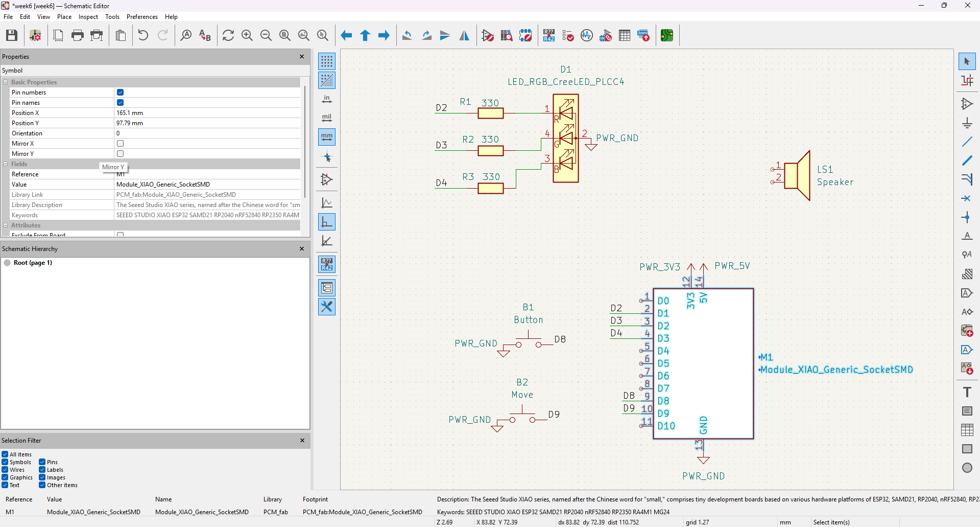Screen dimensions: 980x527
Task: Toggle millimeters unit button
Action: [327, 137]
